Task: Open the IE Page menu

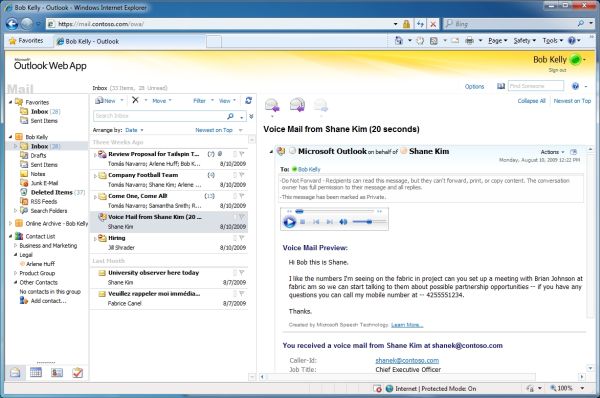Action: (497, 41)
